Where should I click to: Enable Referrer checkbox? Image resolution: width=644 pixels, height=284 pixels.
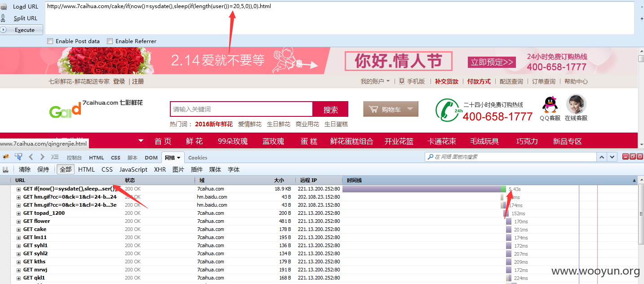[x=110, y=41]
